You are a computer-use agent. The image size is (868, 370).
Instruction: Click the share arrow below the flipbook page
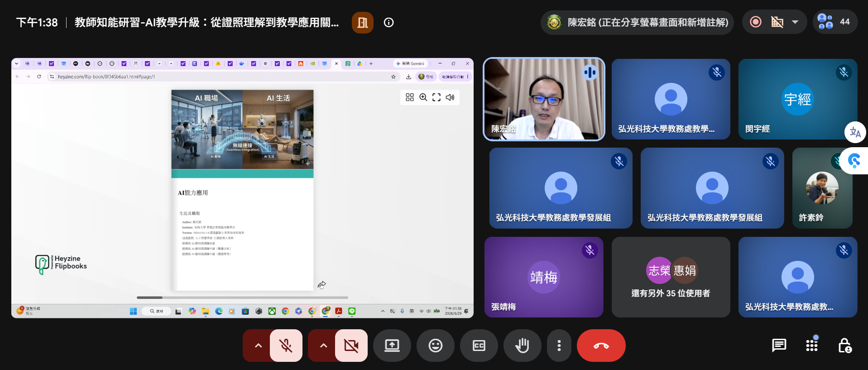(x=322, y=284)
